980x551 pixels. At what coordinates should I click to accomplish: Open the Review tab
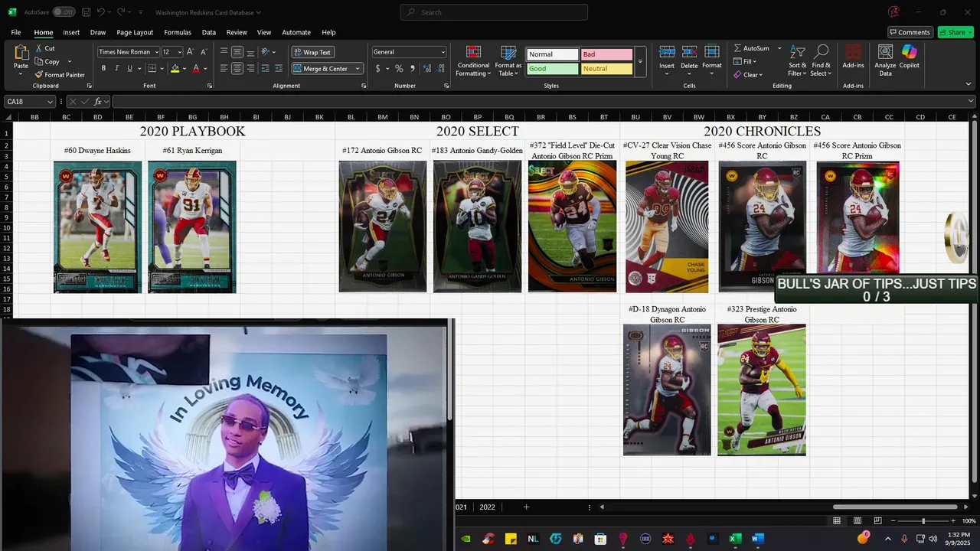[x=237, y=32]
